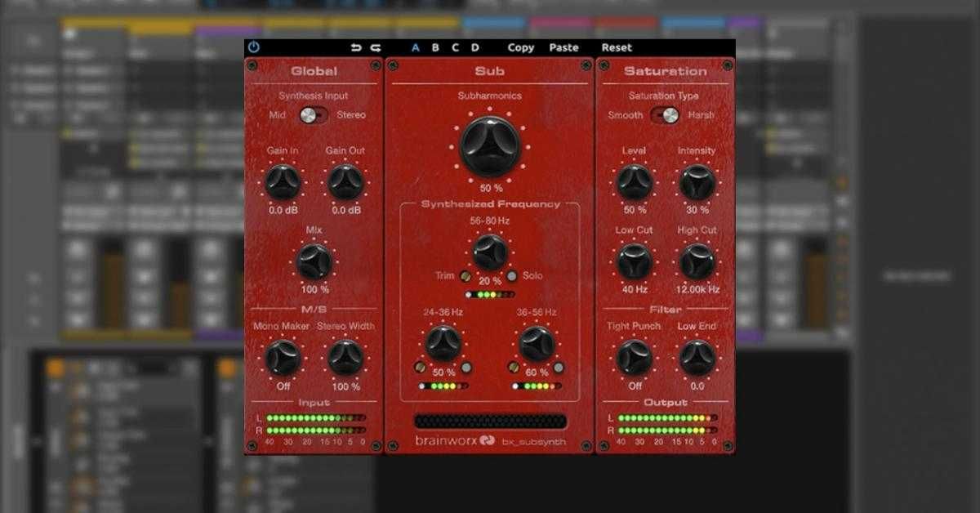Viewport: 980px width, 513px height.
Task: Toggle trim button of 24-36 Hz band
Action: (x=420, y=368)
